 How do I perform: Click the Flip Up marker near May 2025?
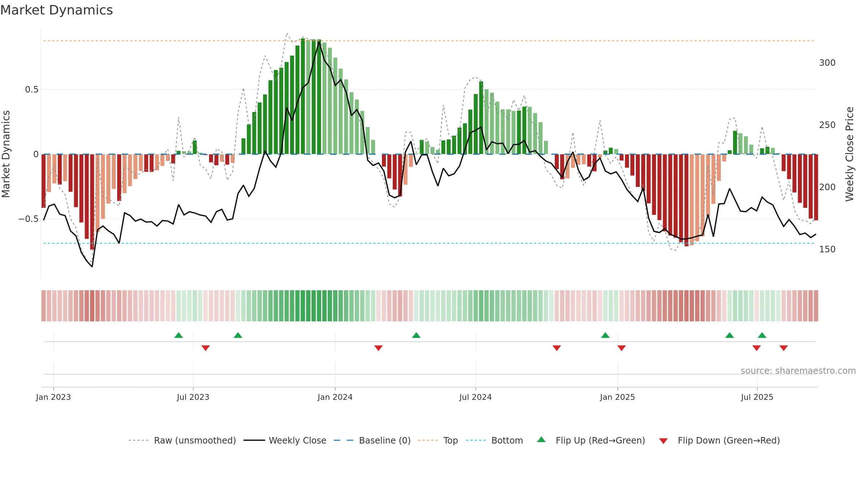[x=729, y=335]
